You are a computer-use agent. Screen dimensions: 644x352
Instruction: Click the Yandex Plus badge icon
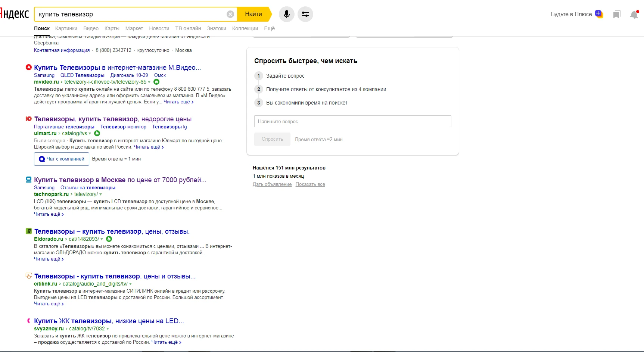tap(599, 14)
